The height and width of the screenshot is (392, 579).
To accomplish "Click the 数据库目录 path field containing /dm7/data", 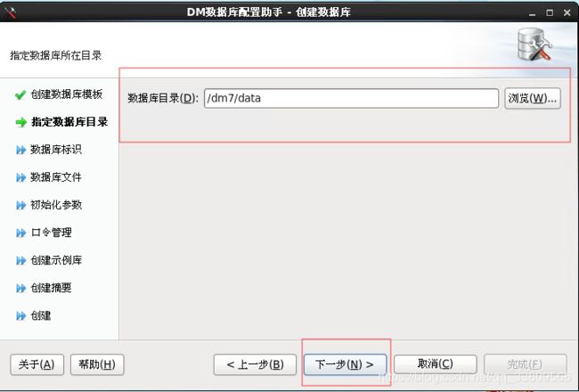I will (351, 98).
